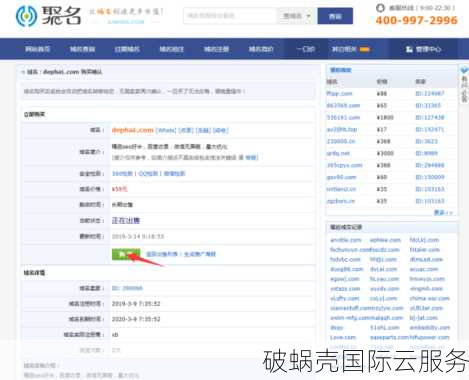
Task: Click the 聚名 logo in the header
Action: 48,16
